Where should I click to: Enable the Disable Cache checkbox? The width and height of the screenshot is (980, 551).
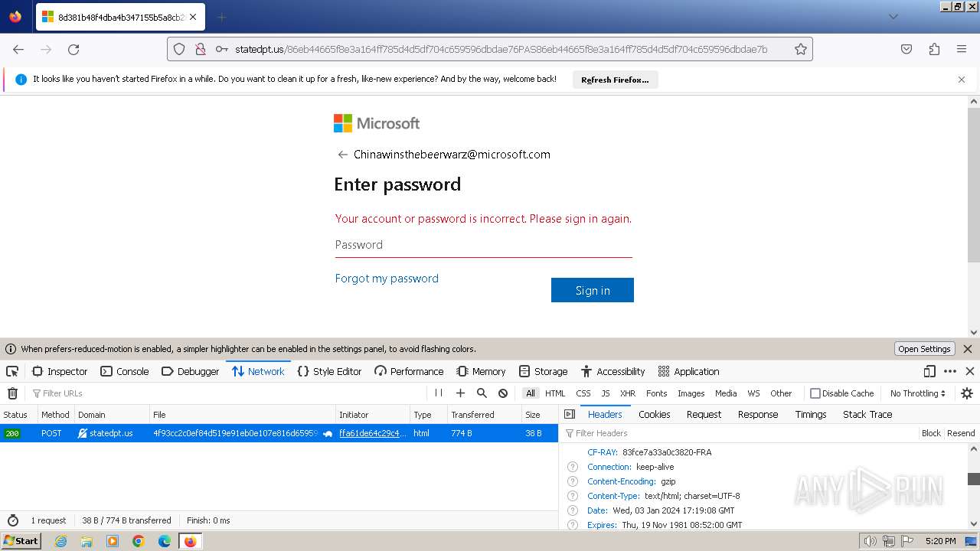[x=815, y=393]
